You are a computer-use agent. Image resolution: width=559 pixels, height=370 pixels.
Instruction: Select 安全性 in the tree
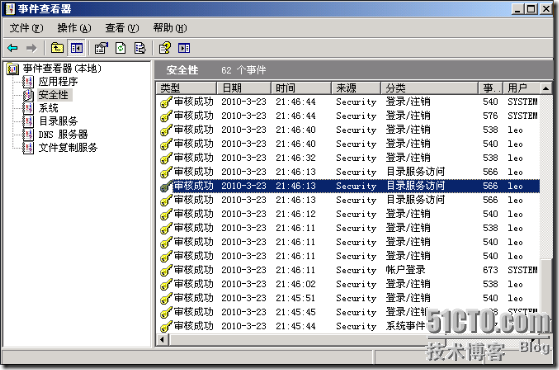click(53, 95)
